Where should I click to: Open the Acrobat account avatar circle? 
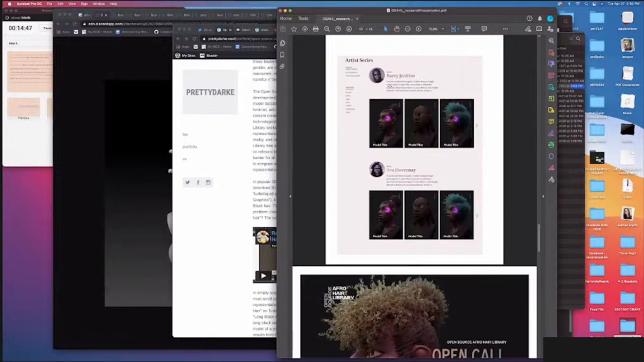coord(550,18)
